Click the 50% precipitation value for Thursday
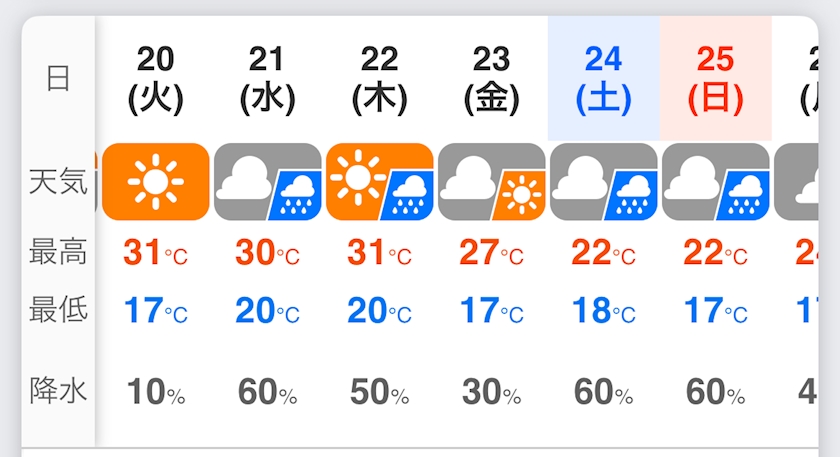Image resolution: width=840 pixels, height=457 pixels. coord(380,393)
